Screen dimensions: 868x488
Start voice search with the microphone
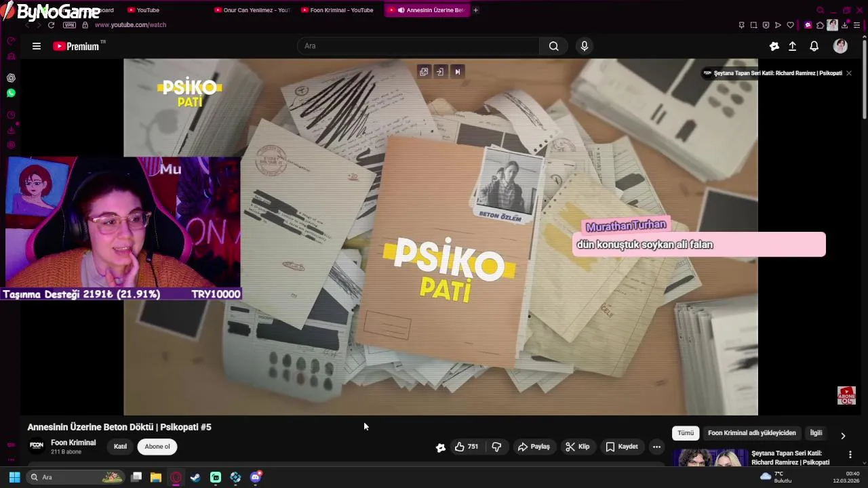click(585, 46)
